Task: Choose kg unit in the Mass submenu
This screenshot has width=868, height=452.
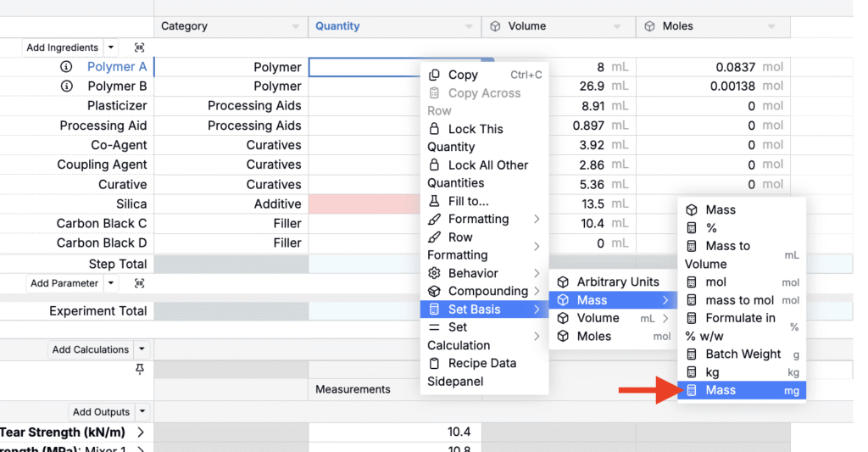Action: [x=742, y=372]
